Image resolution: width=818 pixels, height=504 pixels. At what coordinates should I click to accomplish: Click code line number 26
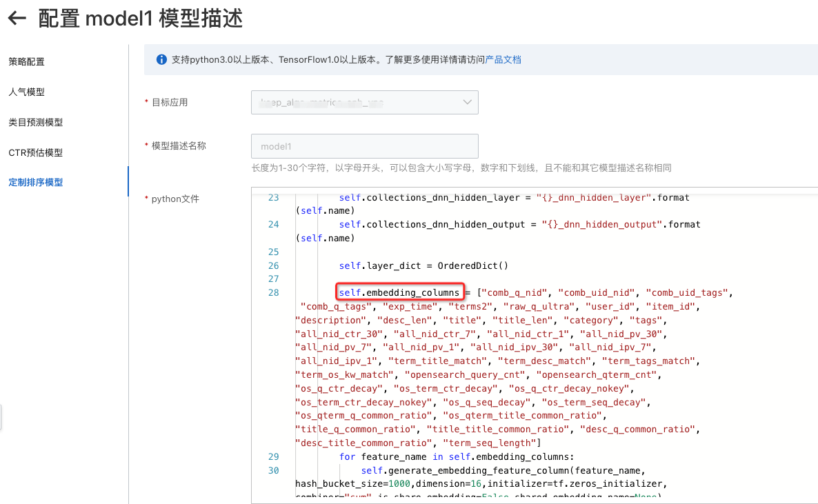(273, 265)
